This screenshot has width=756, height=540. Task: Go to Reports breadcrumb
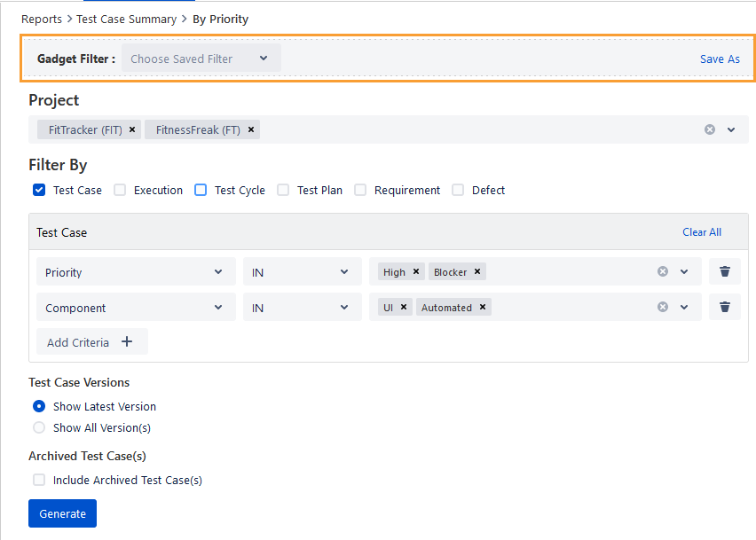(42, 19)
